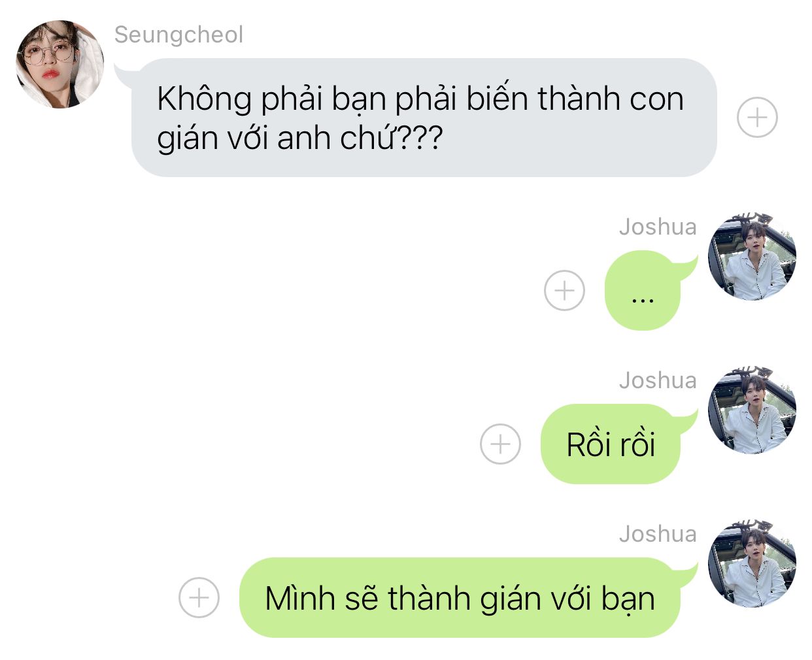Tap the plus icon beside "Mình sẽ thành gián" message
This screenshot has width=812, height=660.
coord(199,597)
